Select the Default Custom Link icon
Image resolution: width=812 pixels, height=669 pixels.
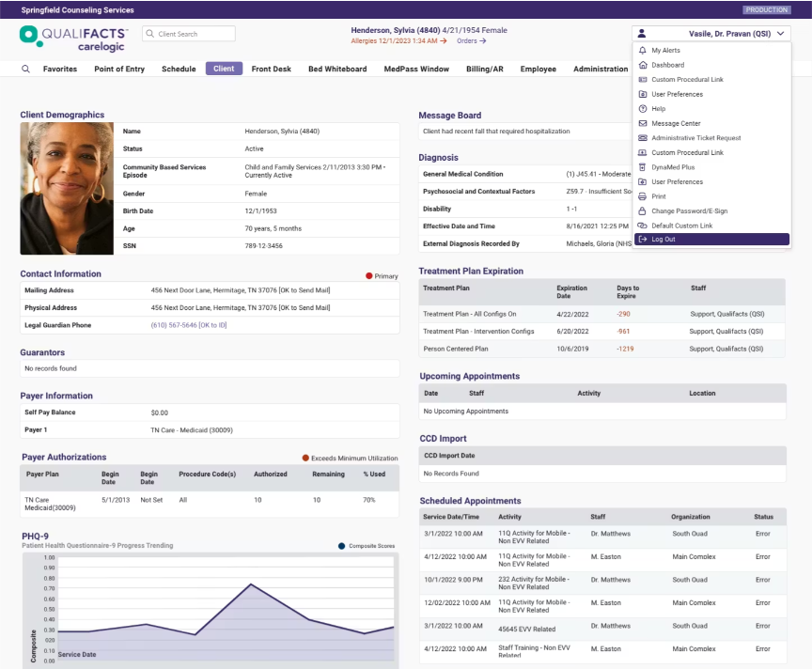pos(642,226)
